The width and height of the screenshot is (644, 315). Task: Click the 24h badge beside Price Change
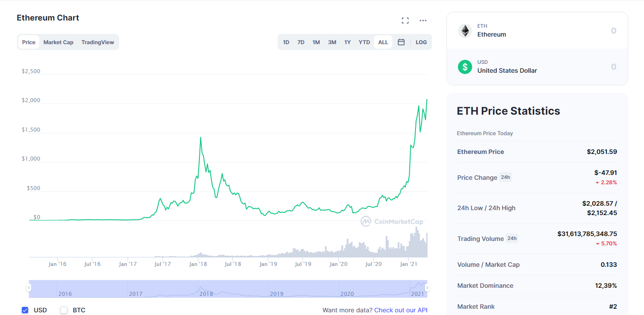tap(505, 177)
